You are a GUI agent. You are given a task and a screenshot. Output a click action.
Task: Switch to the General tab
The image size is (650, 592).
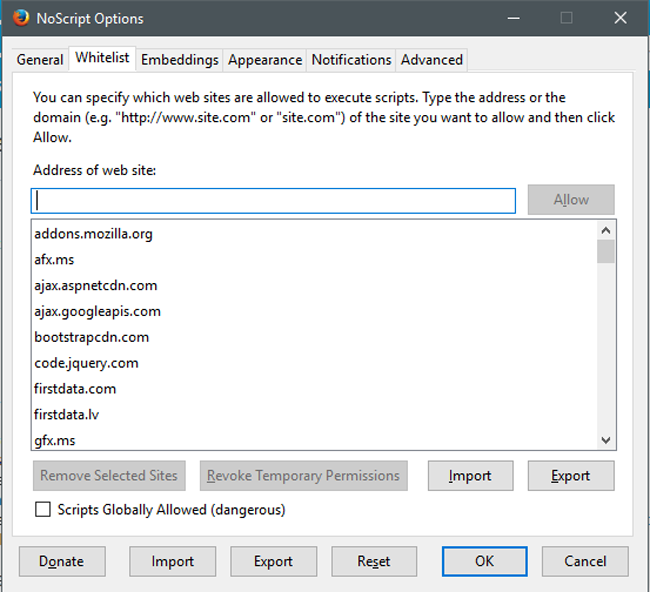pos(40,60)
